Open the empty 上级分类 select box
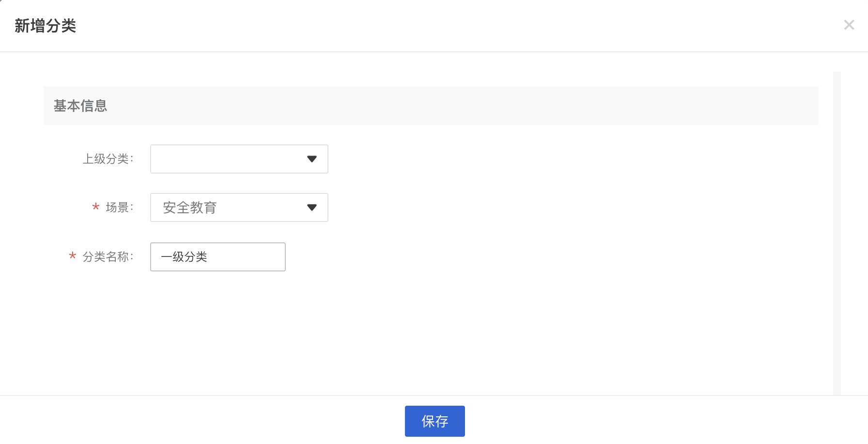 pos(239,159)
